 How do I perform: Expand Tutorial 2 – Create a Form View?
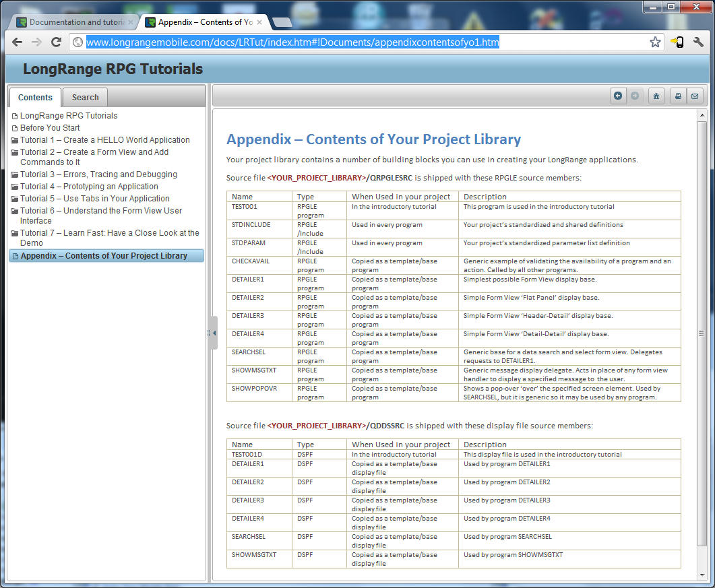point(94,157)
